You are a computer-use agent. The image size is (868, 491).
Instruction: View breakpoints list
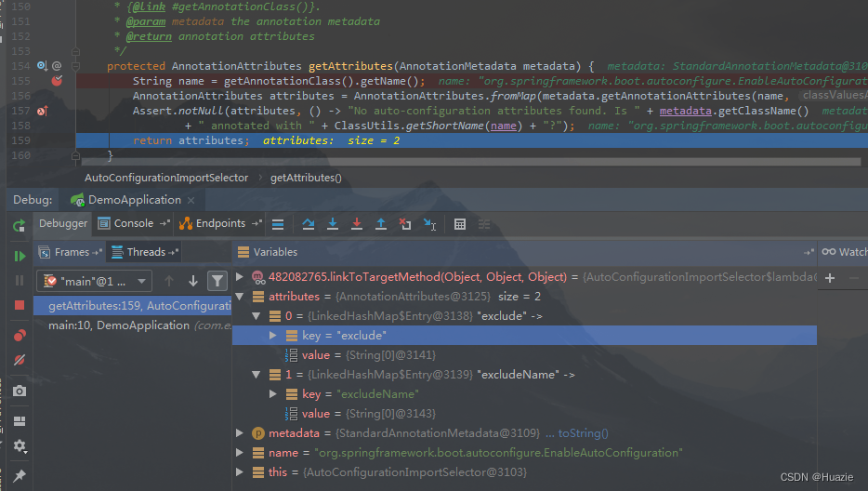click(x=20, y=336)
